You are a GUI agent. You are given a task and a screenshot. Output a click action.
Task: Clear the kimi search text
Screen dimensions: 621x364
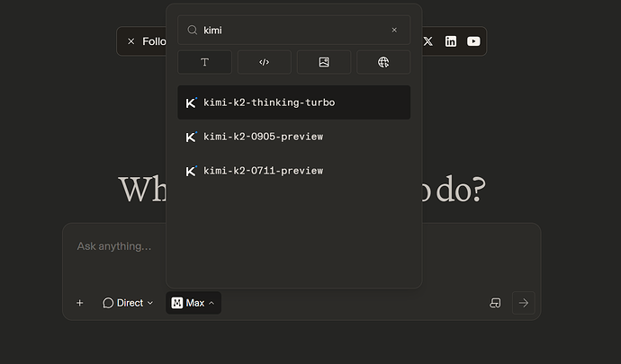pyautogui.click(x=394, y=30)
